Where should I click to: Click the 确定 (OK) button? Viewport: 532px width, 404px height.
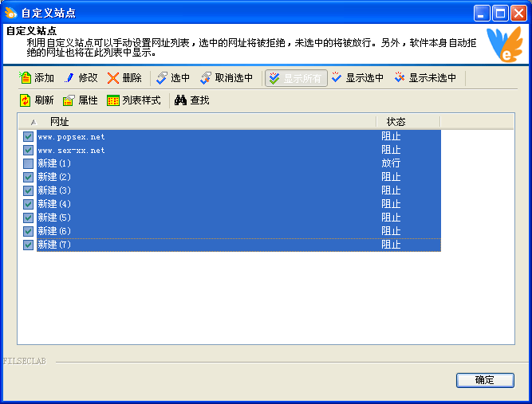click(x=484, y=380)
